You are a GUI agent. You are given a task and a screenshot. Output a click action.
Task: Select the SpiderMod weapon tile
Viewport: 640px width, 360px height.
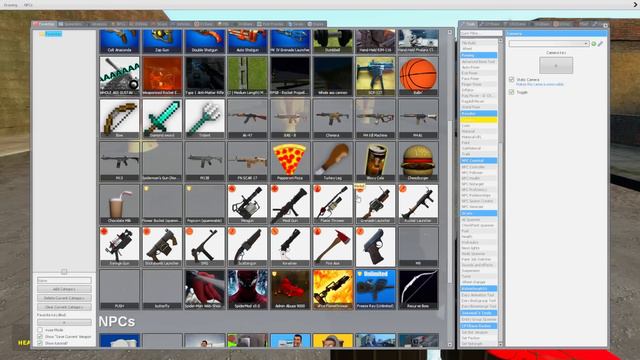[x=247, y=289]
